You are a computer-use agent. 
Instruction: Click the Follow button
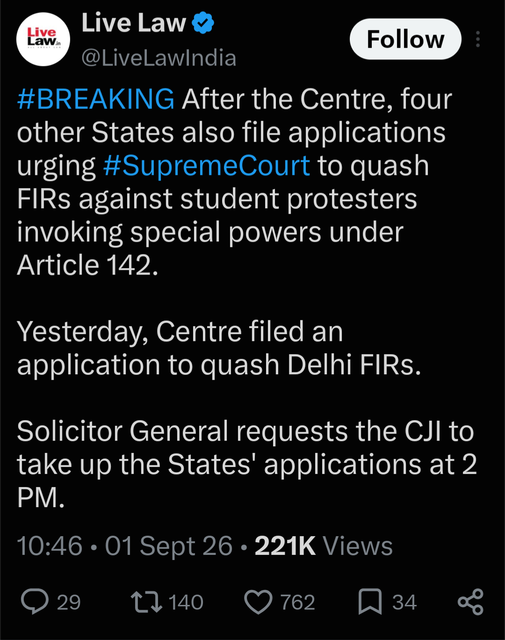tap(405, 39)
